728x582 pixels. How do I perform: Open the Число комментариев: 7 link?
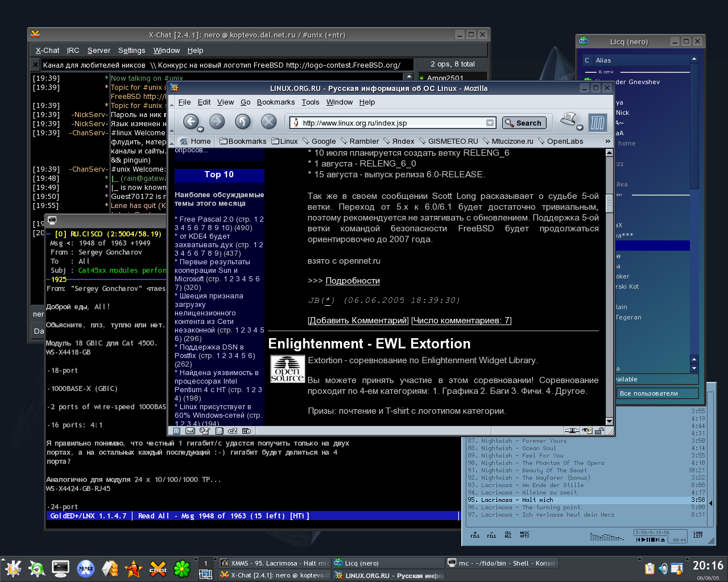[461, 321]
